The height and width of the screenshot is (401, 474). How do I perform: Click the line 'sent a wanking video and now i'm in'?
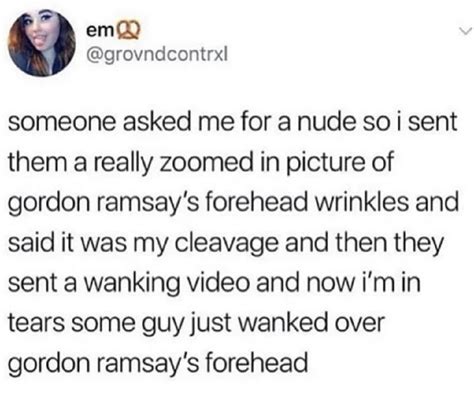point(214,284)
